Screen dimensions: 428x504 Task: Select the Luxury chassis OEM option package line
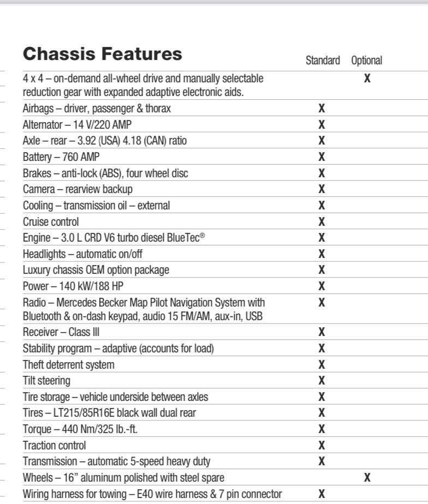coord(96,270)
